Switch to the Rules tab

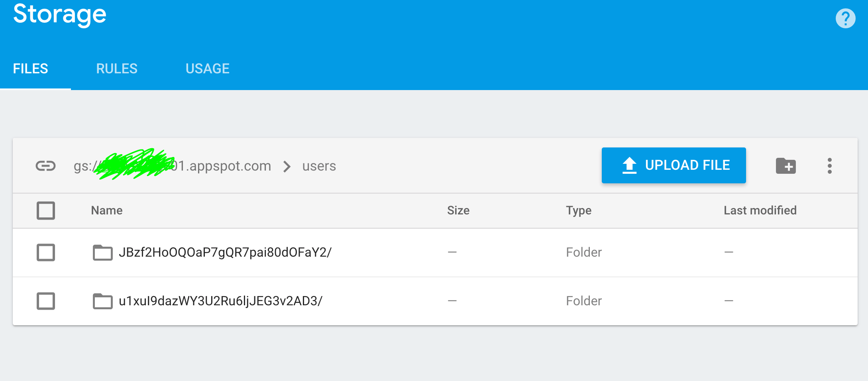116,69
